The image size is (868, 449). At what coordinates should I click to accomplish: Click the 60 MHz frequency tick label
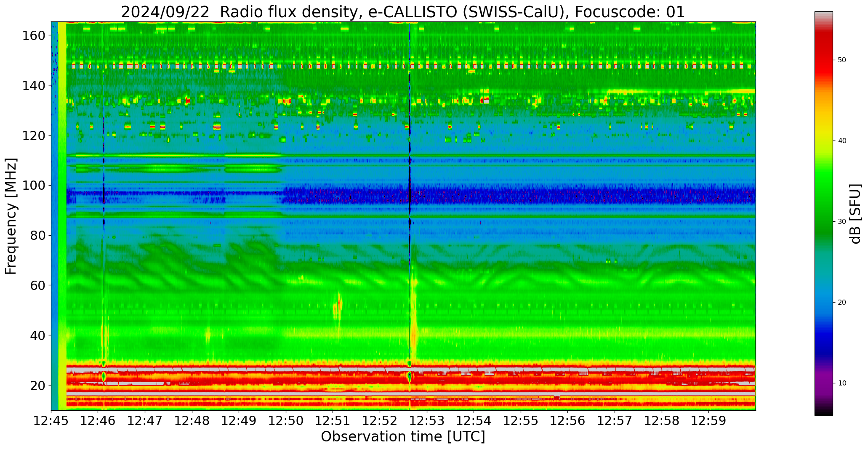tap(38, 285)
